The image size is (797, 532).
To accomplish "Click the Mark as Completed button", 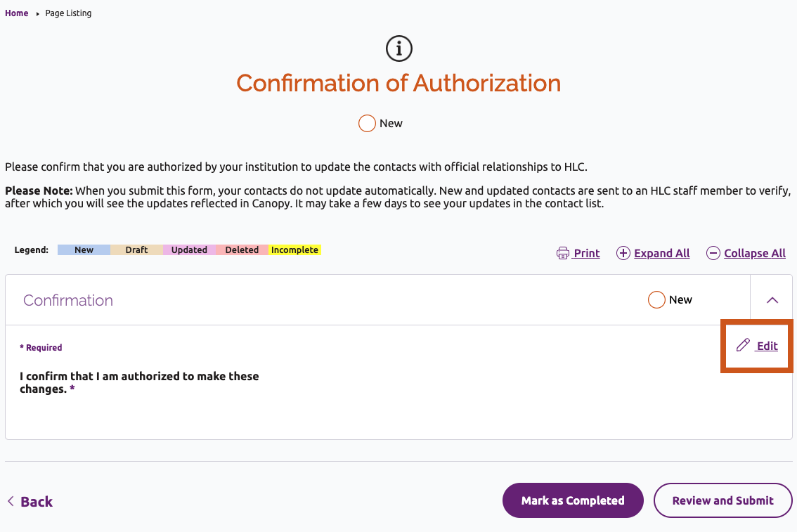I will pos(573,500).
